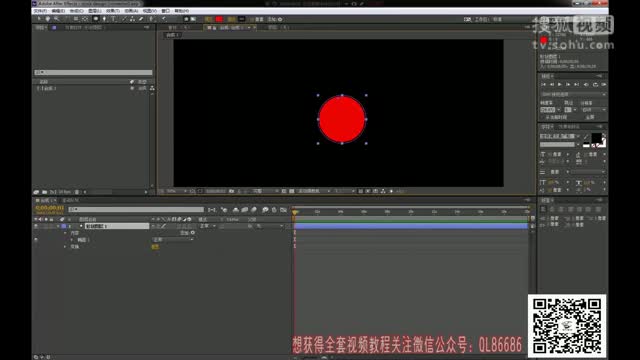Enable motion blur for the composition
The height and width of the screenshot is (360, 640).
253,210
